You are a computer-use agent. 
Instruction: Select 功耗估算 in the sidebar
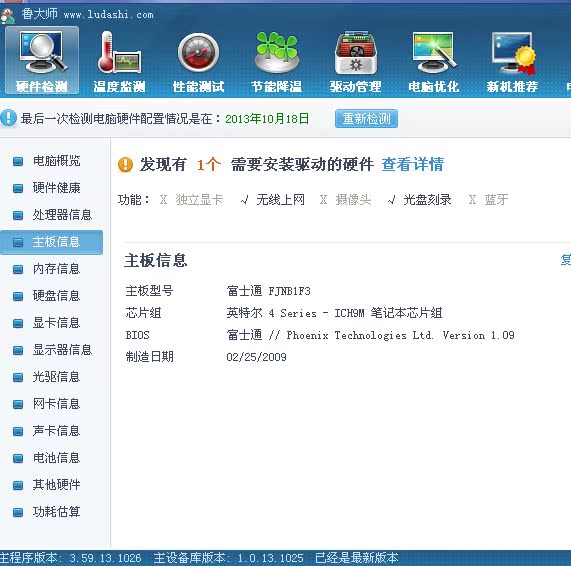56,512
